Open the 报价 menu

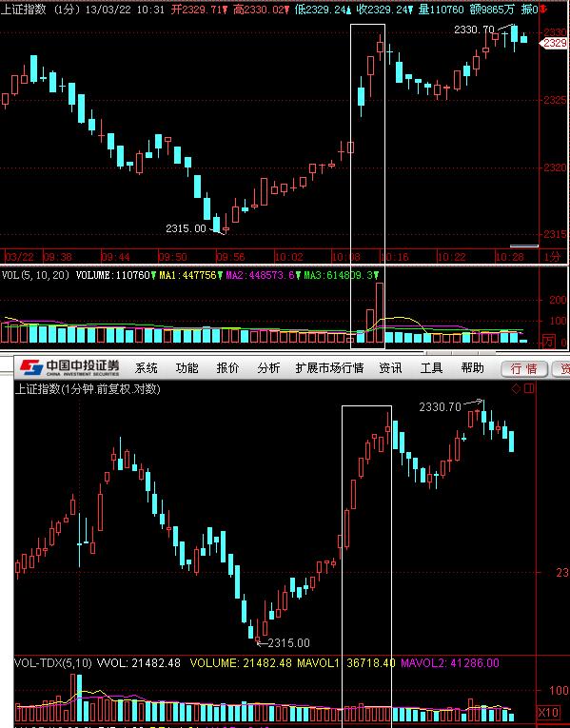coord(228,368)
